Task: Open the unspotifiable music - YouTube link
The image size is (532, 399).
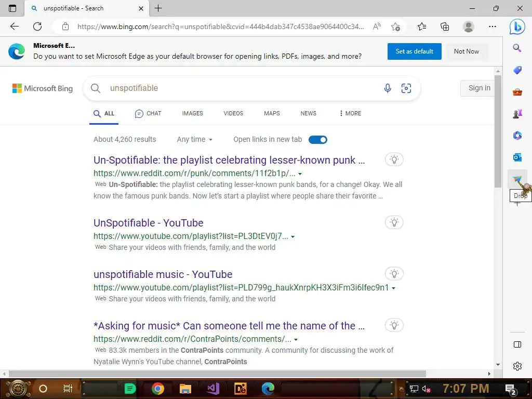Action: pyautogui.click(x=163, y=274)
